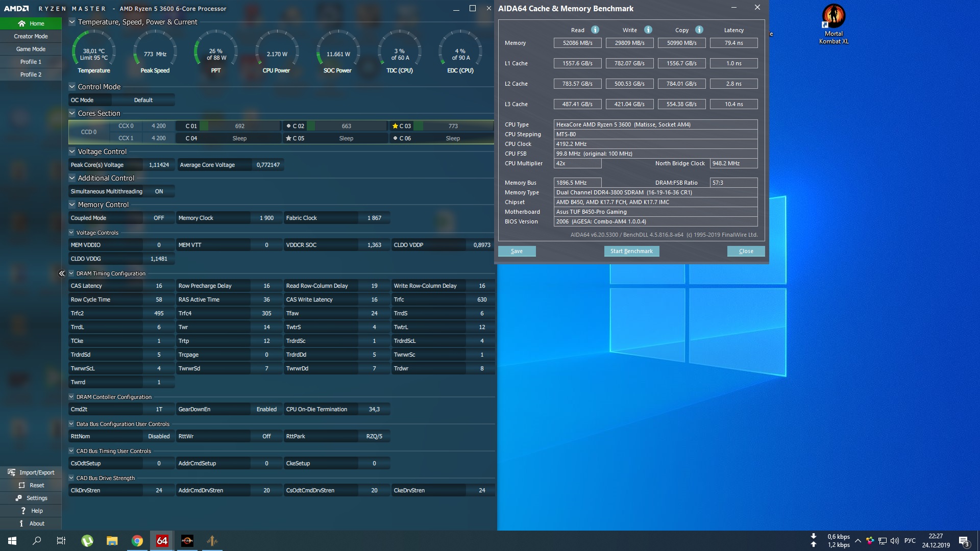This screenshot has height=551, width=980.
Task: Switch to Creator Mode tab
Action: click(x=31, y=36)
